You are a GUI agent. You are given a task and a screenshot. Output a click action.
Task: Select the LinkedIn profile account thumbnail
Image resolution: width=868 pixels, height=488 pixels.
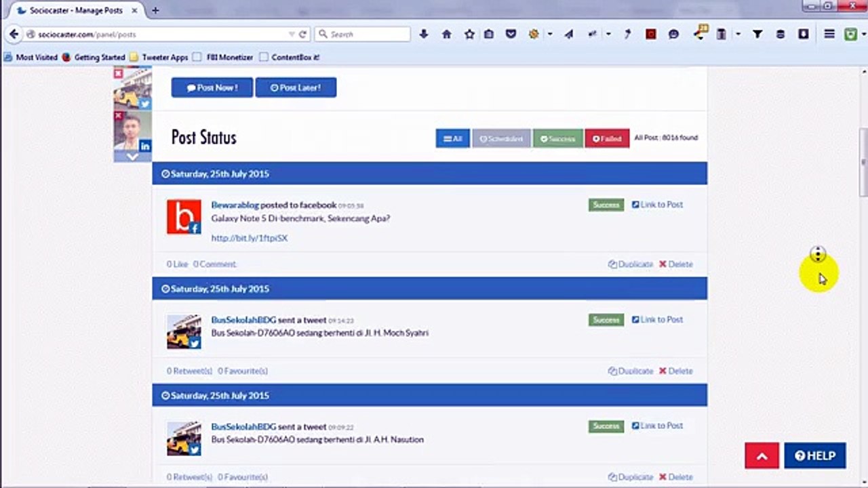click(132, 131)
